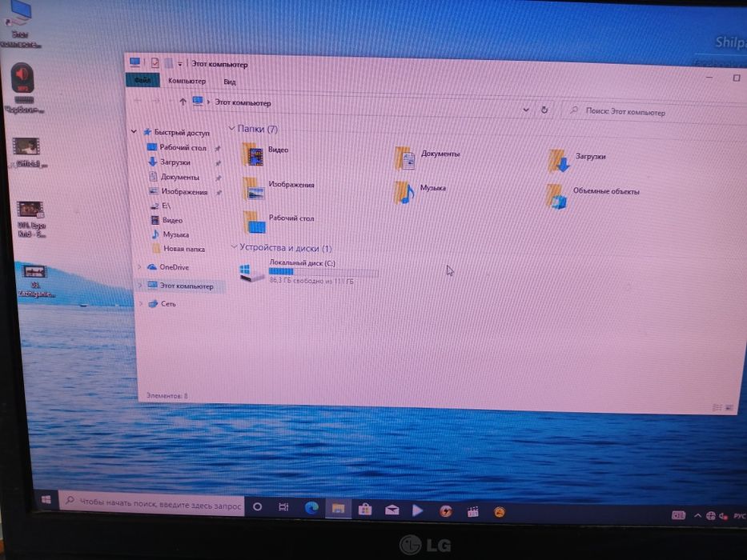Show hidden tray icons chevron
The image size is (747, 560).
[697, 515]
